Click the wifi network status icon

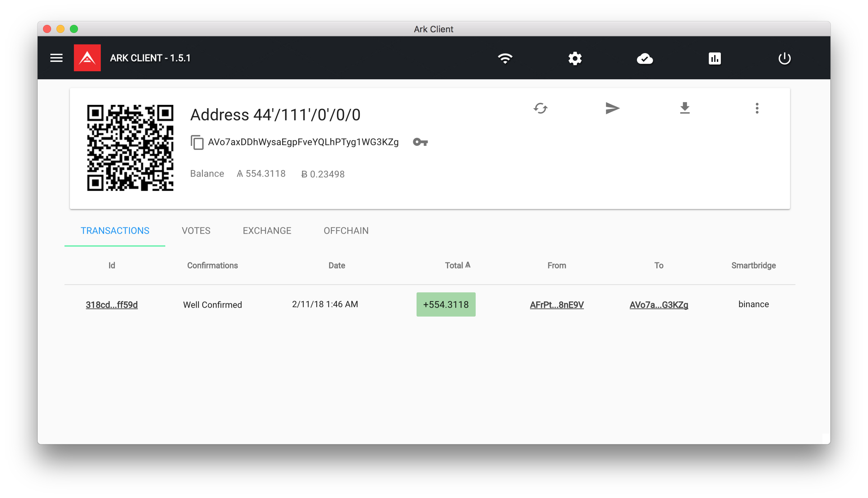[x=505, y=58]
